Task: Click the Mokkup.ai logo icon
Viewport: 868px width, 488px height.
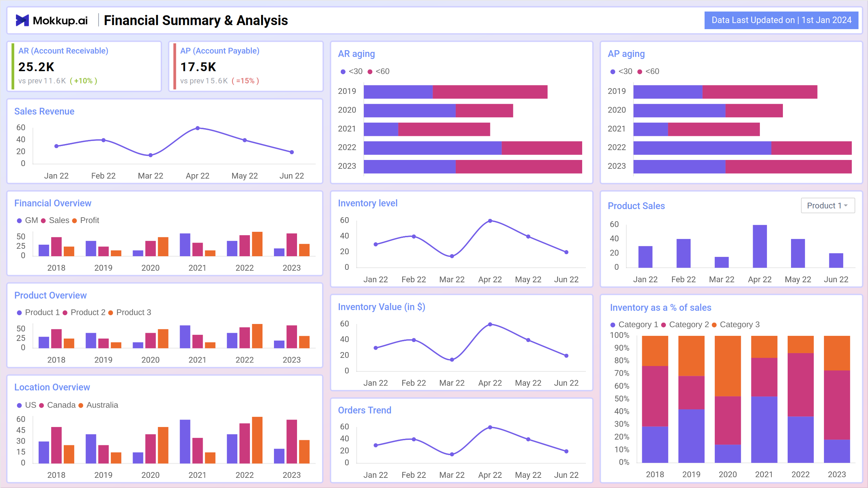Action: (22, 20)
